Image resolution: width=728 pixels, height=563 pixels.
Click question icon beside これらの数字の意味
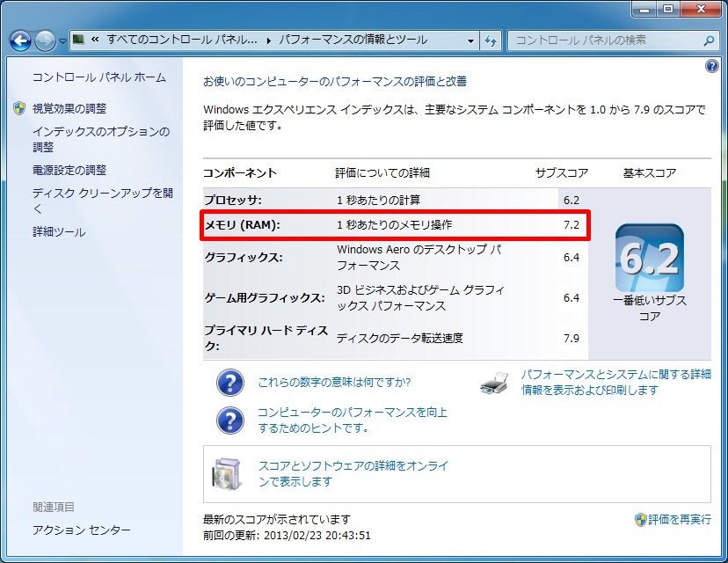pos(230,383)
